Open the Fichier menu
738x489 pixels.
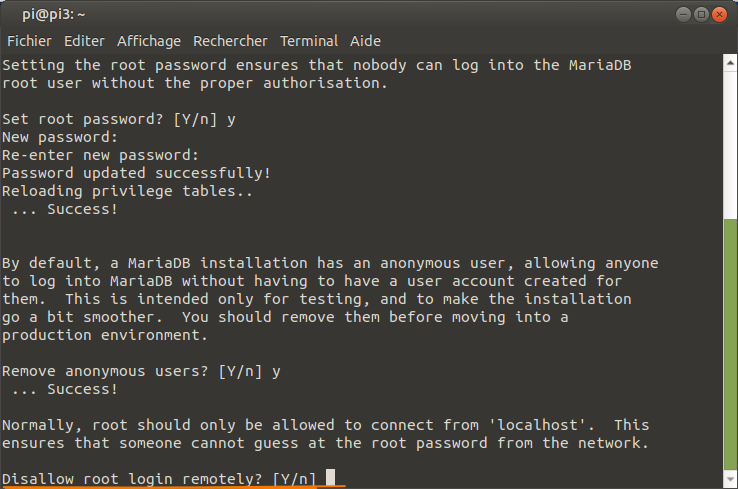[x=29, y=41]
